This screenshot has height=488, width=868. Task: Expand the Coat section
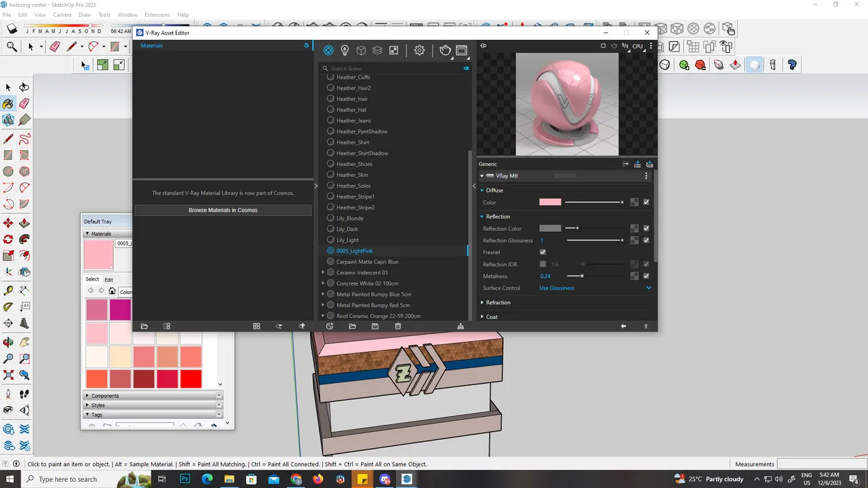[x=482, y=317]
